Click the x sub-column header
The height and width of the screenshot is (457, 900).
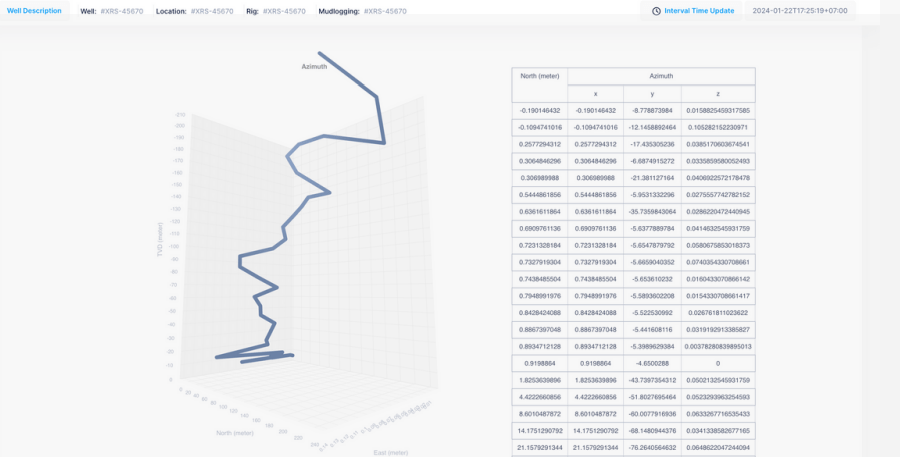[595, 93]
